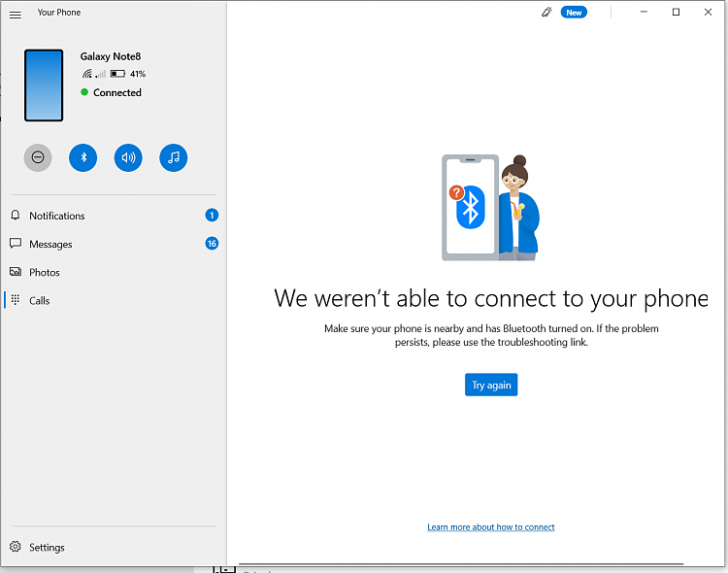Click the pen feedback icon in title bar
Screen dimensions: 728x573
(x=546, y=12)
